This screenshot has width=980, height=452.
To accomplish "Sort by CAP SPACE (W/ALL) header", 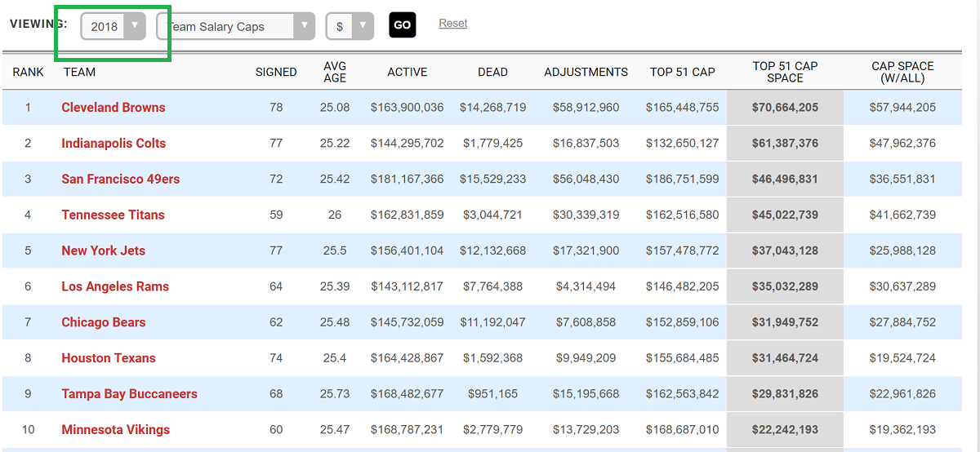I will pos(903,72).
